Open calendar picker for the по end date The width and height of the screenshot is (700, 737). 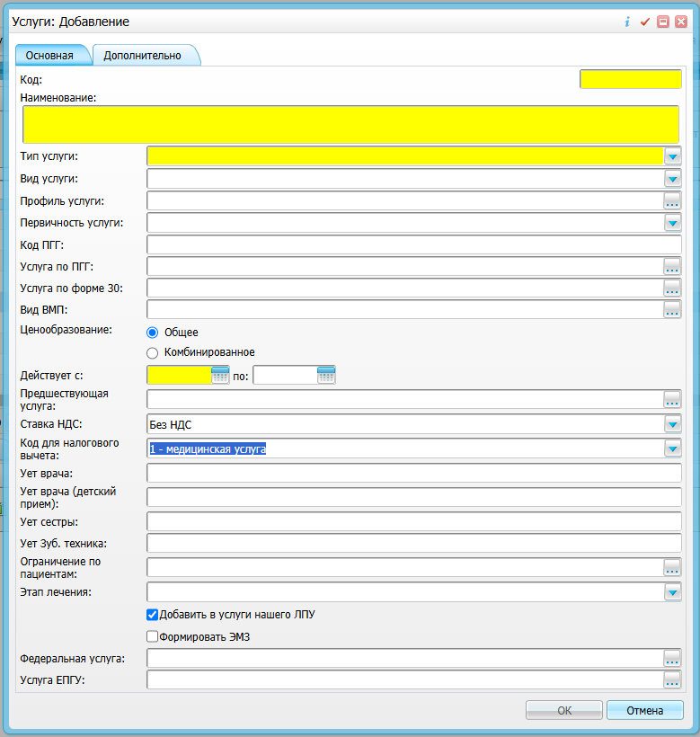tap(326, 375)
